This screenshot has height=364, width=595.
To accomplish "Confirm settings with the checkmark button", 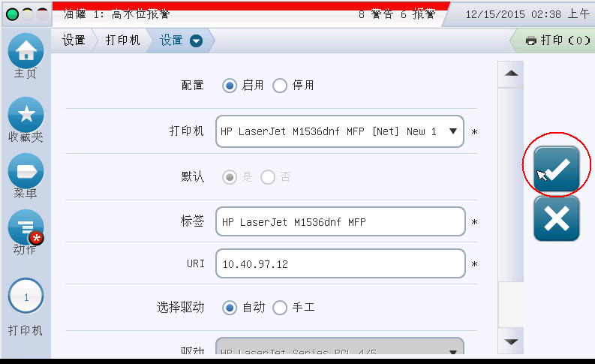I will click(x=557, y=170).
